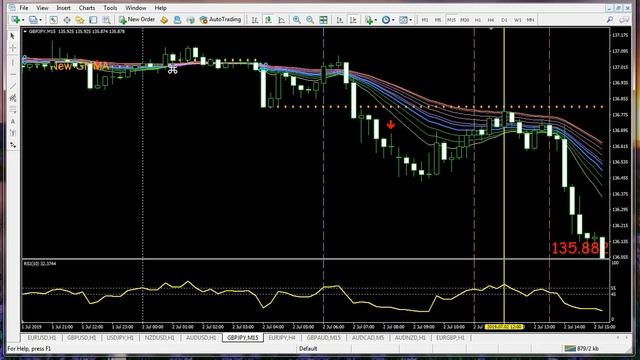The height and width of the screenshot is (360, 640).
Task: Open the Market Watch panel icon
Action: point(53,20)
